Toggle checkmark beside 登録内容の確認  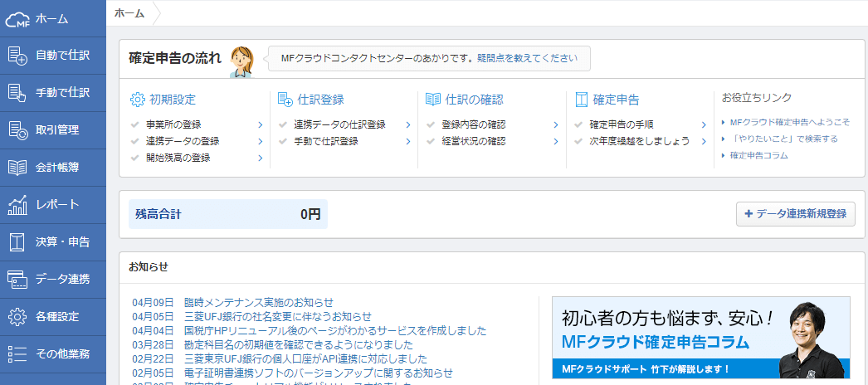click(x=431, y=124)
